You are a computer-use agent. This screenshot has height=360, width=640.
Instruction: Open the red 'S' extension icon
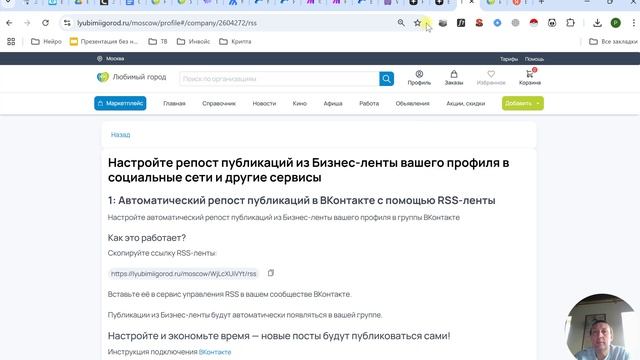click(479, 23)
